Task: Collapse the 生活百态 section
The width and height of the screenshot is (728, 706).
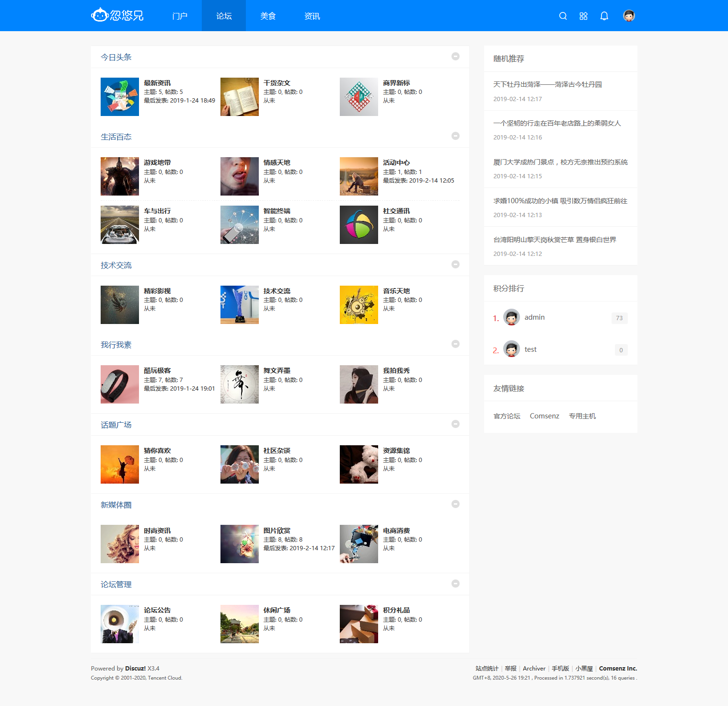Action: (456, 136)
